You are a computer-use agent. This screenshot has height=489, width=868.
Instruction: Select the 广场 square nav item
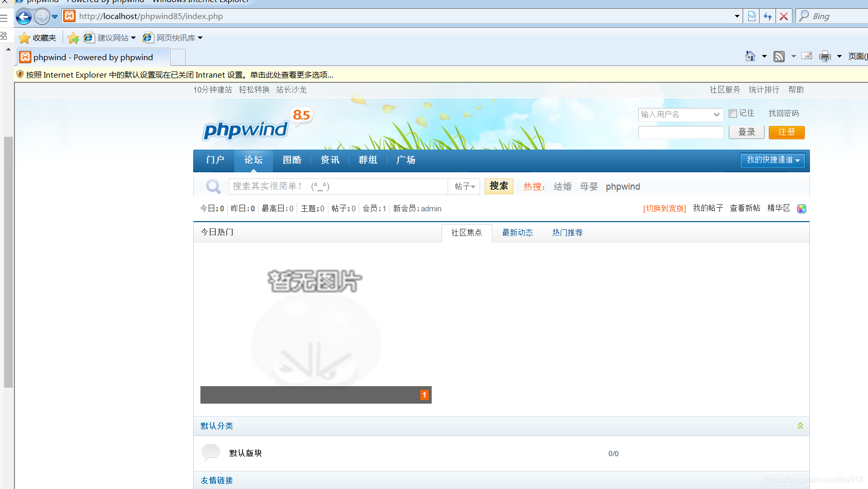tap(406, 160)
